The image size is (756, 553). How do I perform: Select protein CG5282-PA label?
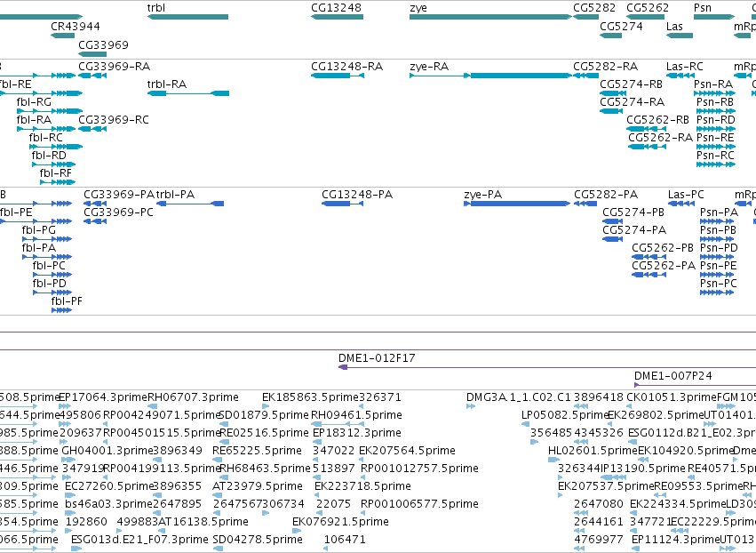pyautogui.click(x=606, y=195)
